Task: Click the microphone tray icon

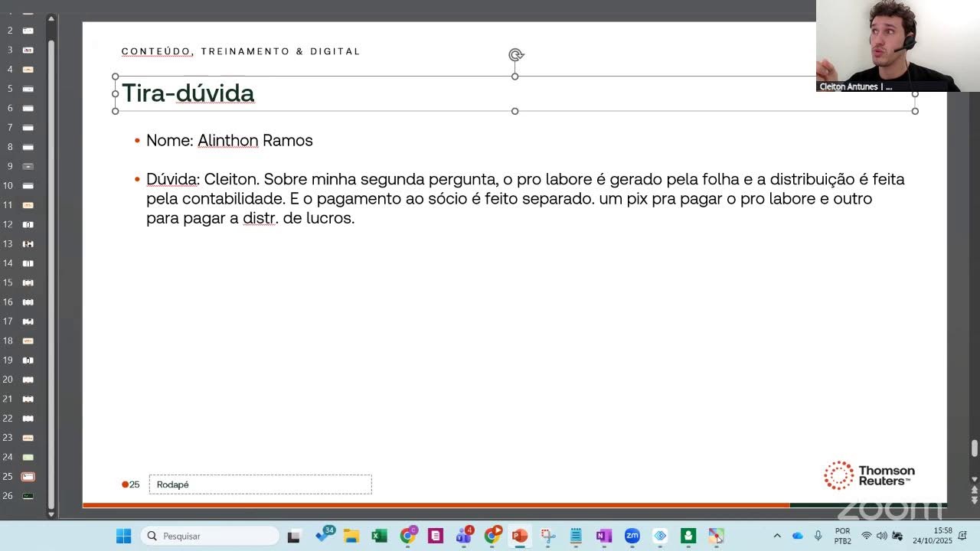Action: coord(818,536)
